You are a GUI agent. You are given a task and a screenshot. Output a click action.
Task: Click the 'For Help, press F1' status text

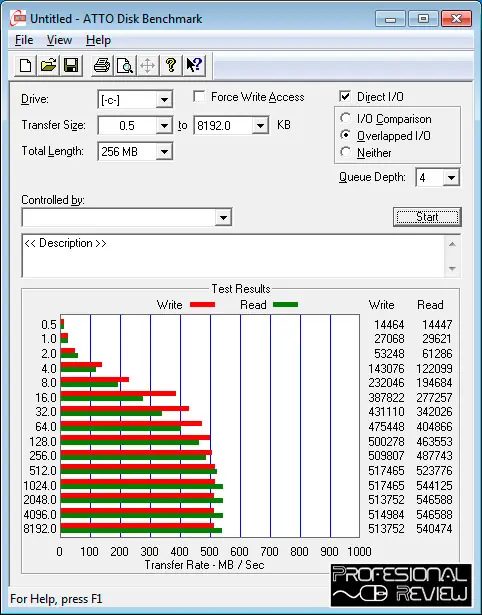(x=56, y=599)
